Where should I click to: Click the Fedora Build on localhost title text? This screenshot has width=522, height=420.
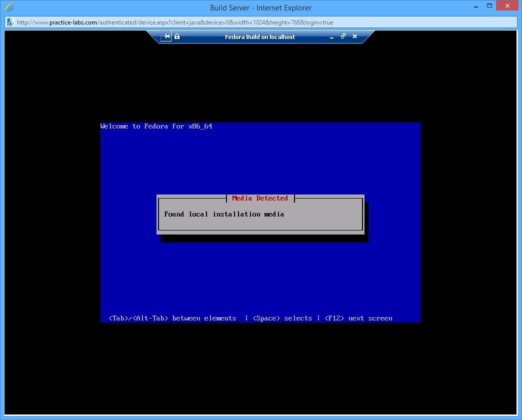click(260, 36)
